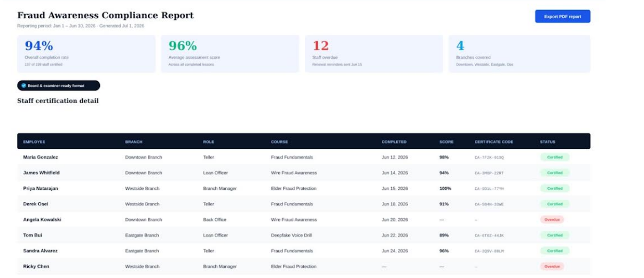Select the 96% average assessment score card

point(230,54)
